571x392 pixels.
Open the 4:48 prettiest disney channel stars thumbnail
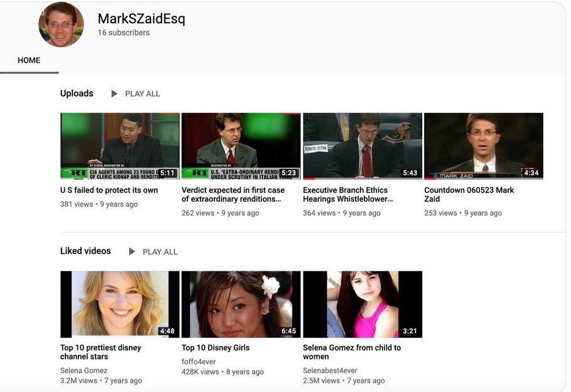[x=119, y=304]
